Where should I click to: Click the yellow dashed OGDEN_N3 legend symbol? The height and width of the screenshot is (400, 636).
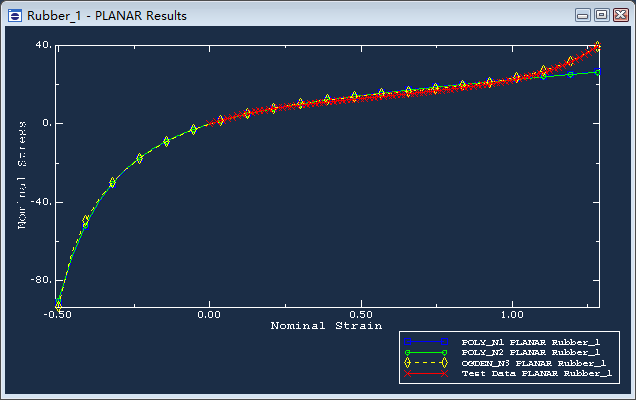(x=425, y=363)
